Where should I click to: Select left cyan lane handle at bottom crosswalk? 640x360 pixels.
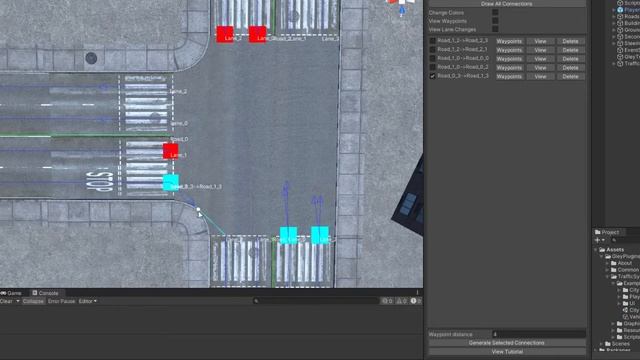(x=288, y=236)
